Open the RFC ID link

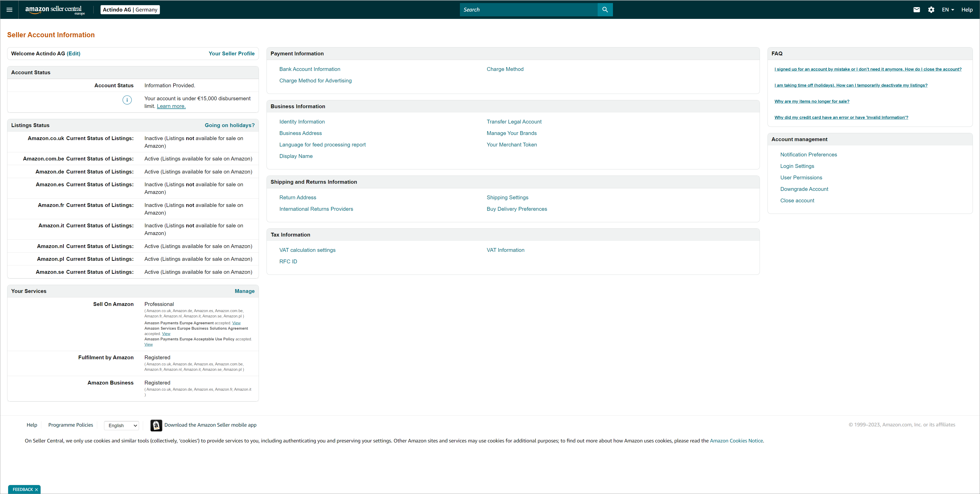click(x=288, y=262)
